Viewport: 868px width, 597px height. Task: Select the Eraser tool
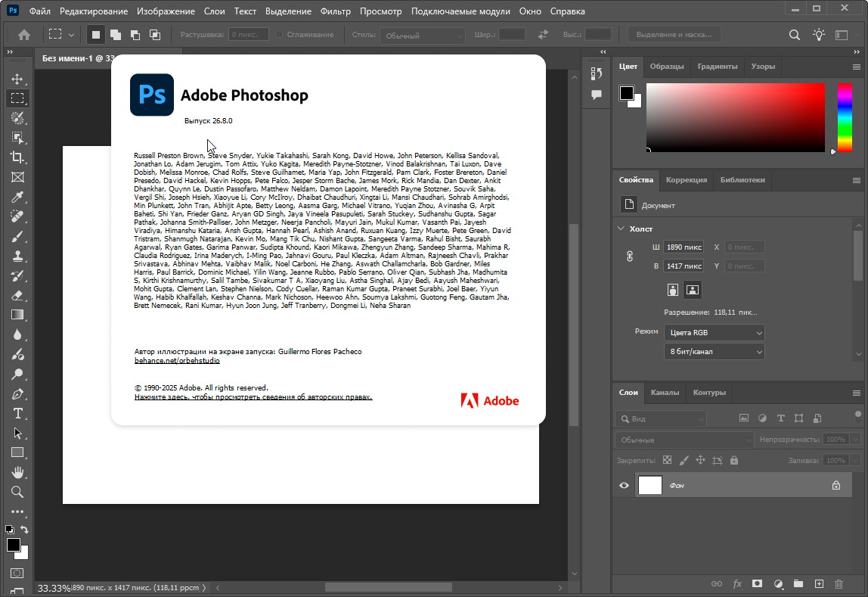(x=17, y=295)
